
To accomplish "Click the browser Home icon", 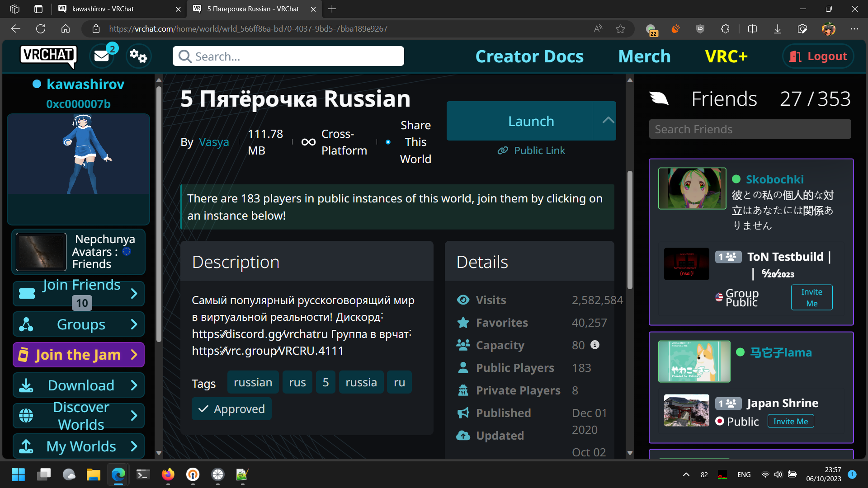I will [66, 29].
